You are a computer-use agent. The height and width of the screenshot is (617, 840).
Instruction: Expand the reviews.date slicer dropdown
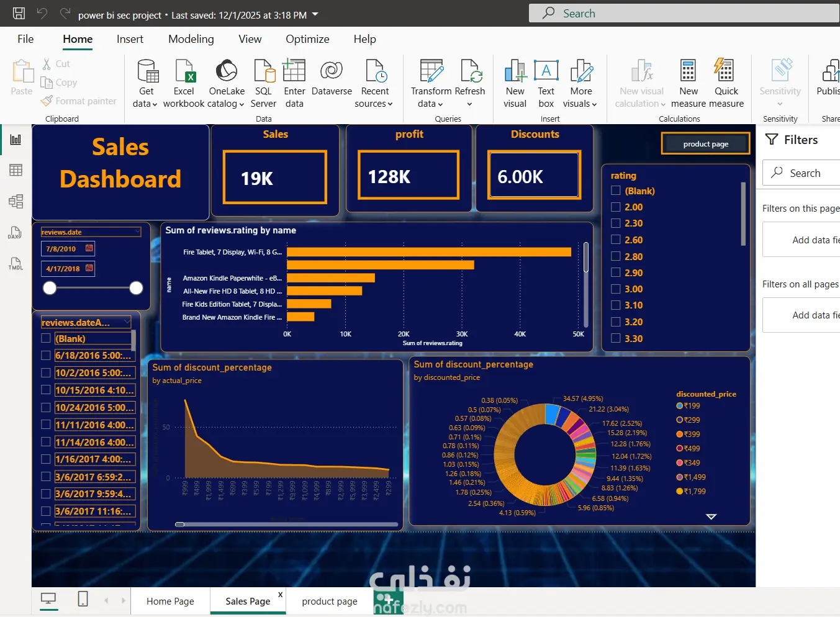tap(137, 232)
